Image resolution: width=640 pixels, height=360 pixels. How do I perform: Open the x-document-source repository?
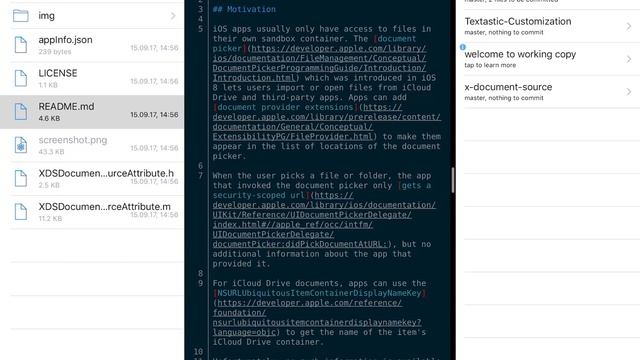548,92
